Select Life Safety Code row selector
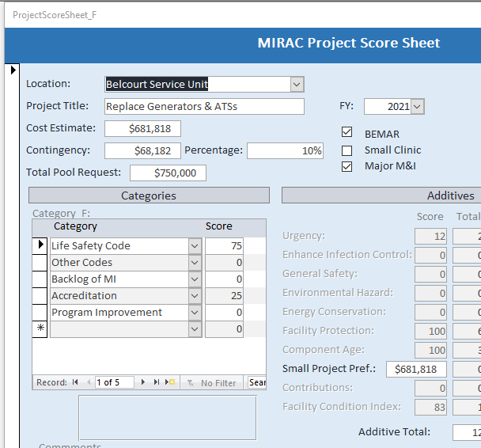The width and height of the screenshot is (481, 448). [x=40, y=245]
